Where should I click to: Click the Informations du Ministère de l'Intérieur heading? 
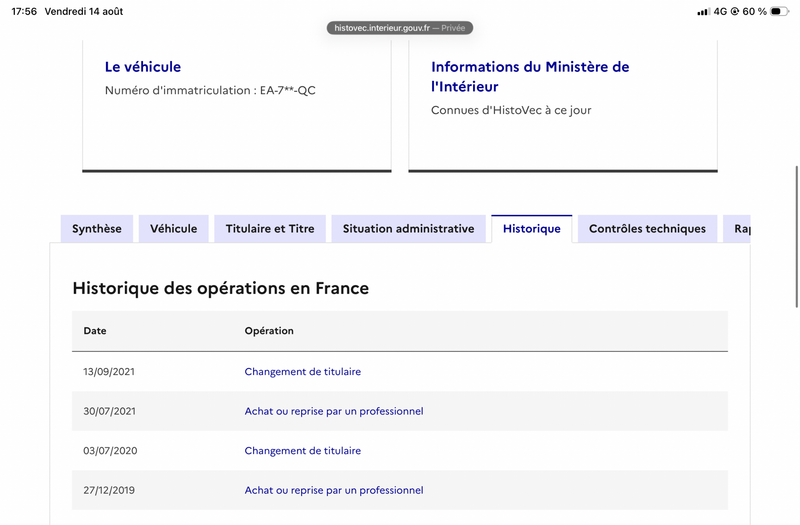click(530, 77)
